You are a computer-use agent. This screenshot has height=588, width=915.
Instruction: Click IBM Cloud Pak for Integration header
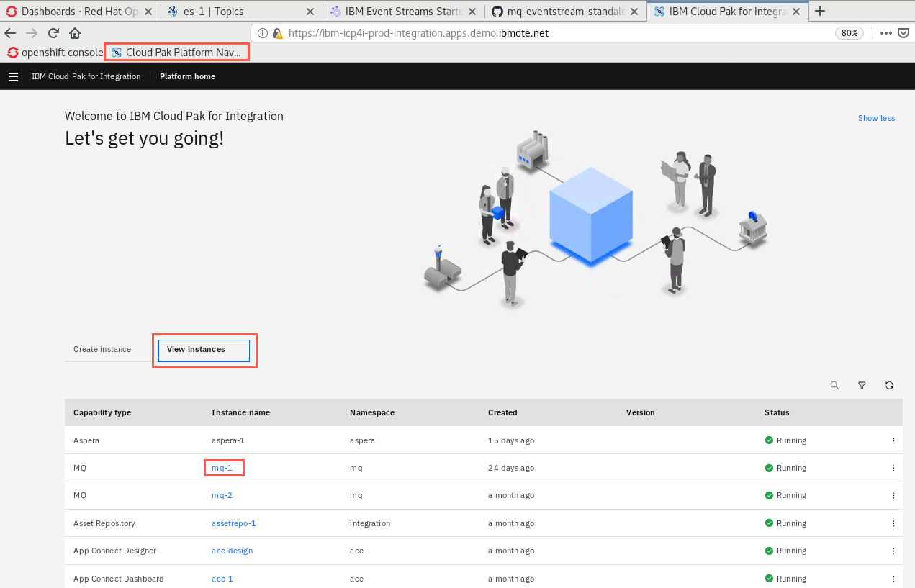click(86, 76)
